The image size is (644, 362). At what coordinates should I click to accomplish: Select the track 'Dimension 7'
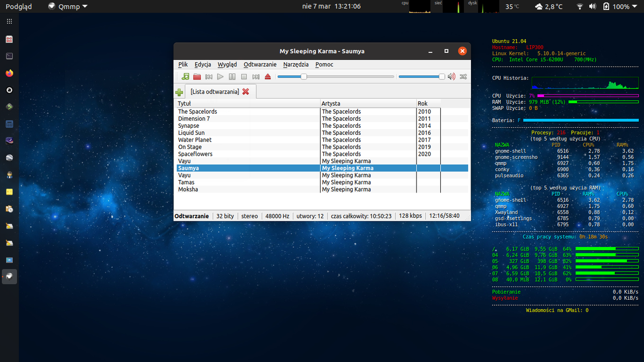[194, 119]
